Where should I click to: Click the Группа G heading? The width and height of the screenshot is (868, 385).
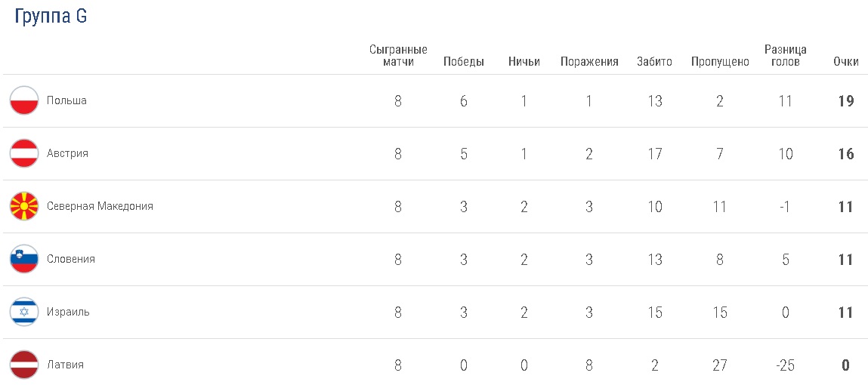pyautogui.click(x=51, y=17)
